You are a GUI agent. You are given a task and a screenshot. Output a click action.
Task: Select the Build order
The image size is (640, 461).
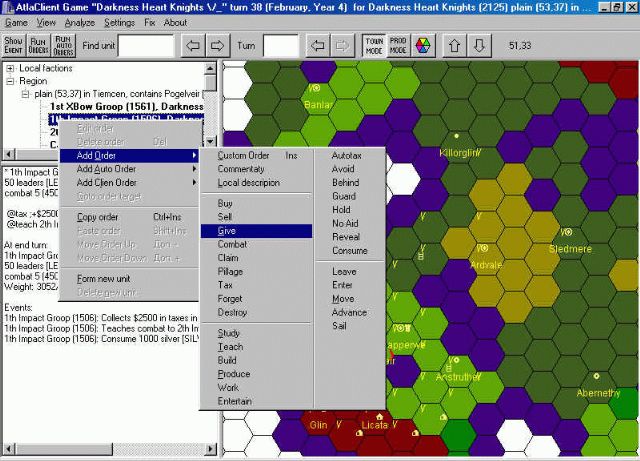(x=257, y=360)
